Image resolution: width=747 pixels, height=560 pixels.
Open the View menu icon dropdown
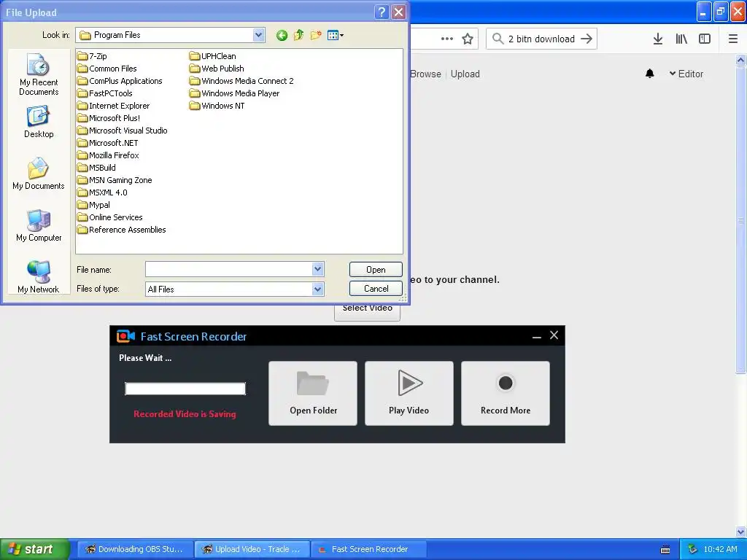[x=336, y=35]
